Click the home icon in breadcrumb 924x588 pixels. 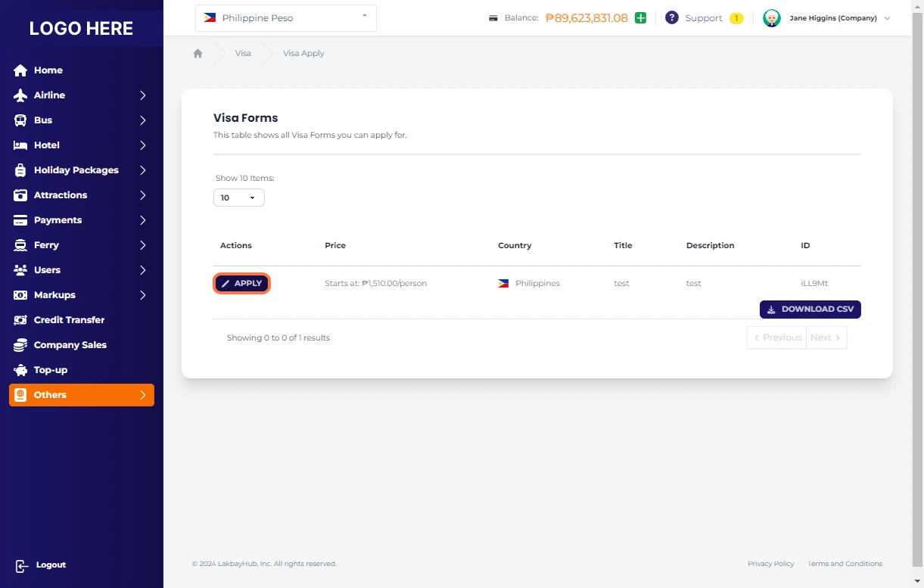pyautogui.click(x=198, y=54)
